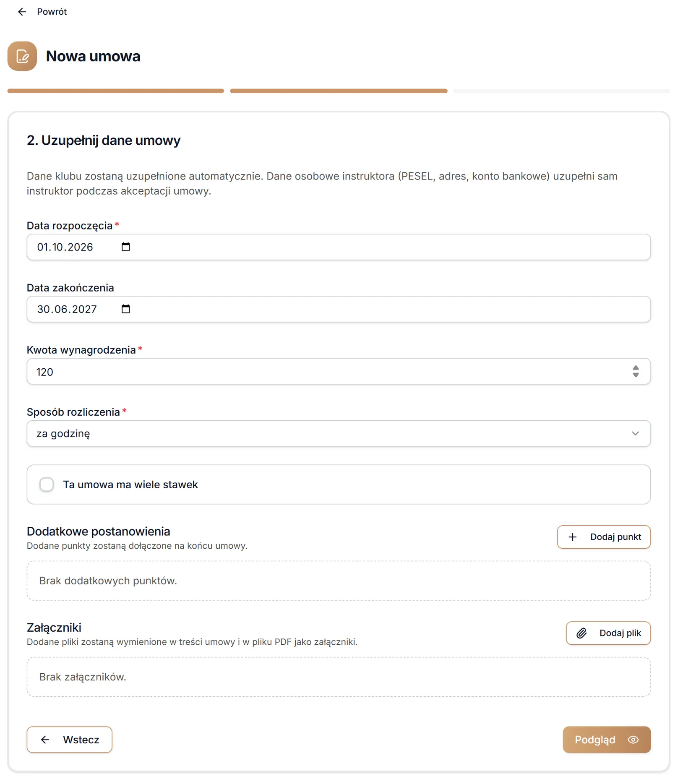Click the back arrow icon next to Powrót
The width and height of the screenshot is (688, 784).
(x=22, y=12)
